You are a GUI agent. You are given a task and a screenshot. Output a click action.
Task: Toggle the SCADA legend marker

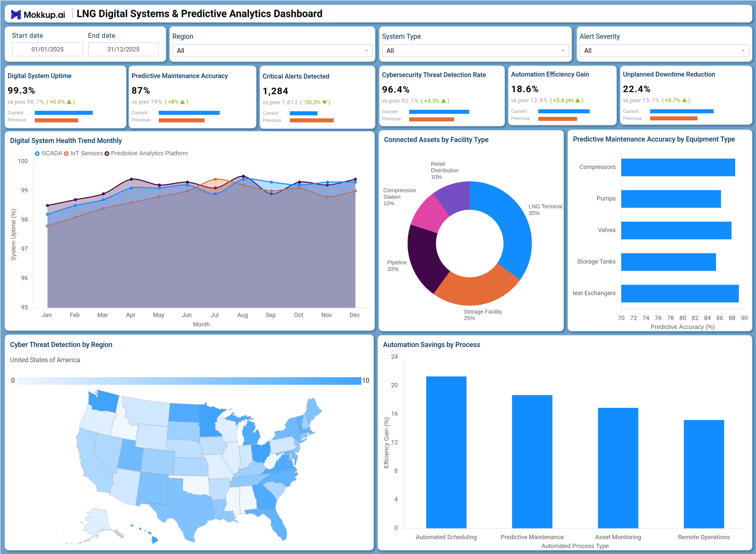pos(37,154)
